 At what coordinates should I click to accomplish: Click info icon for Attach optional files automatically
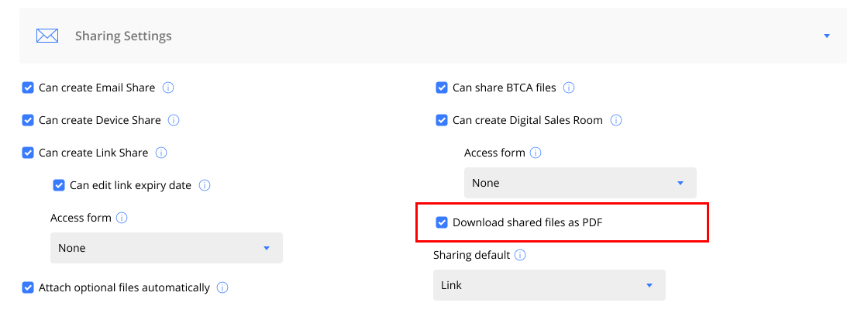(x=222, y=288)
